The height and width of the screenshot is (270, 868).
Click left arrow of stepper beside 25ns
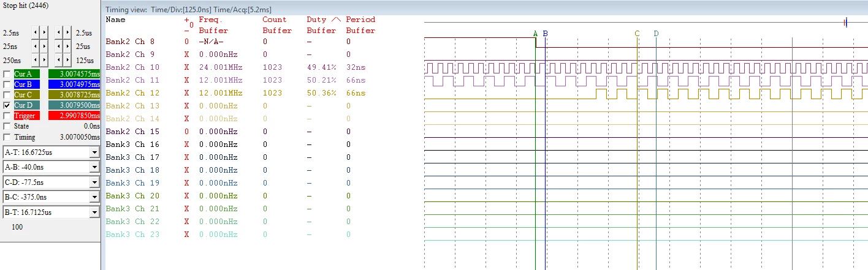click(35, 47)
